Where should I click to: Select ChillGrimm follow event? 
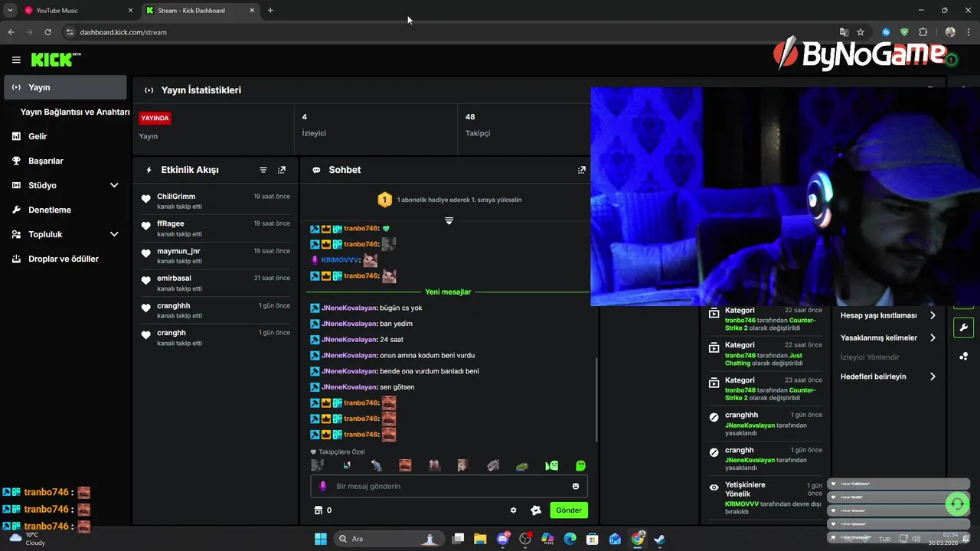[215, 201]
